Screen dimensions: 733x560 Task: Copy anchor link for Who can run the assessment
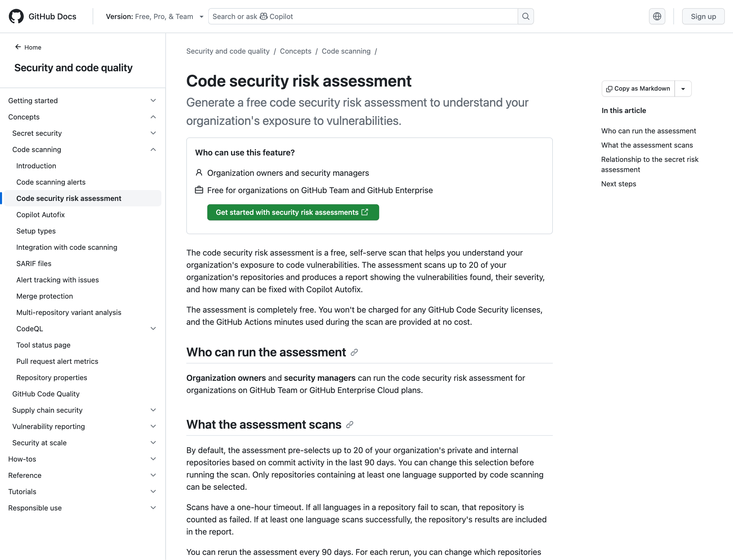(x=354, y=352)
